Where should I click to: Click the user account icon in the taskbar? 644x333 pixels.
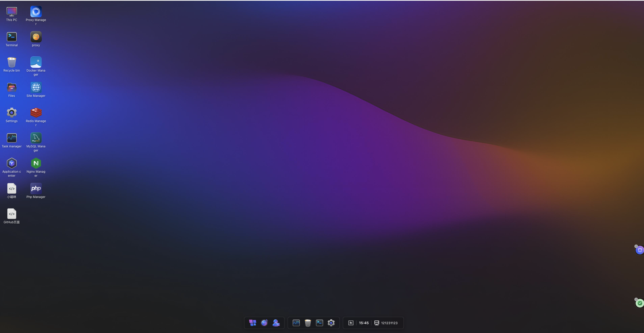(276, 323)
